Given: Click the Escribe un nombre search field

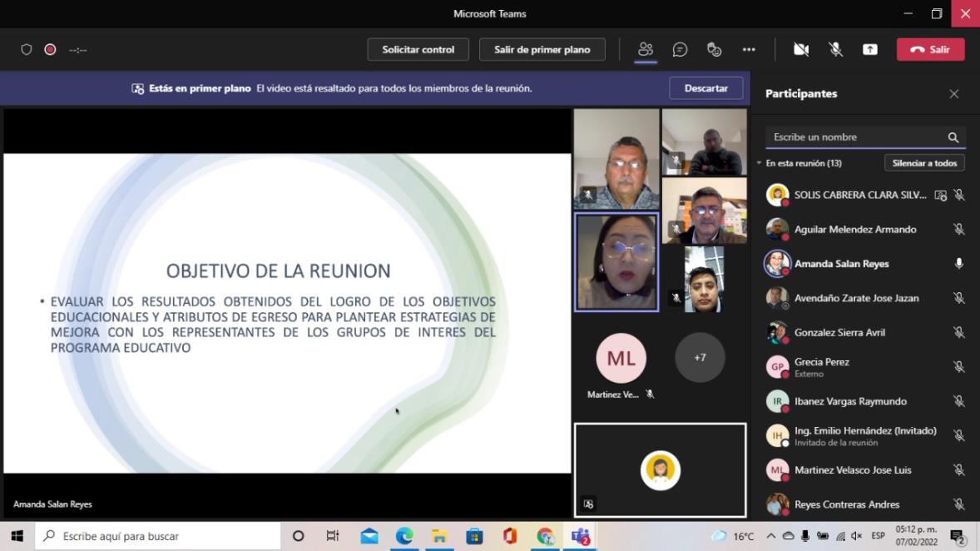Looking at the screenshot, I should (857, 137).
